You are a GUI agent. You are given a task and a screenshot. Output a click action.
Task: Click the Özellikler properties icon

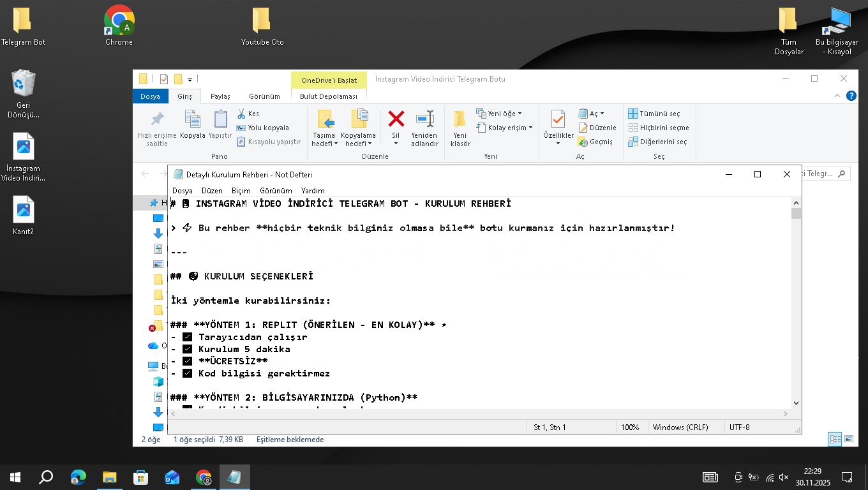point(558,119)
